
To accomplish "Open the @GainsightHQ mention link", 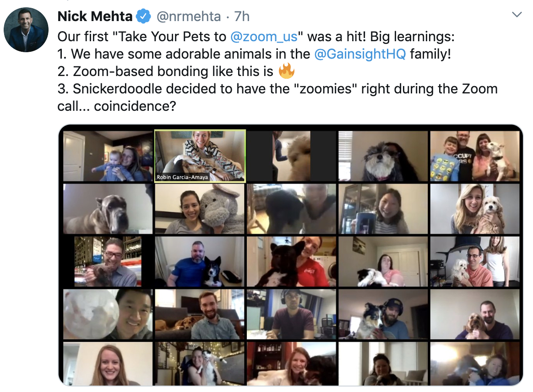I will tap(360, 54).
